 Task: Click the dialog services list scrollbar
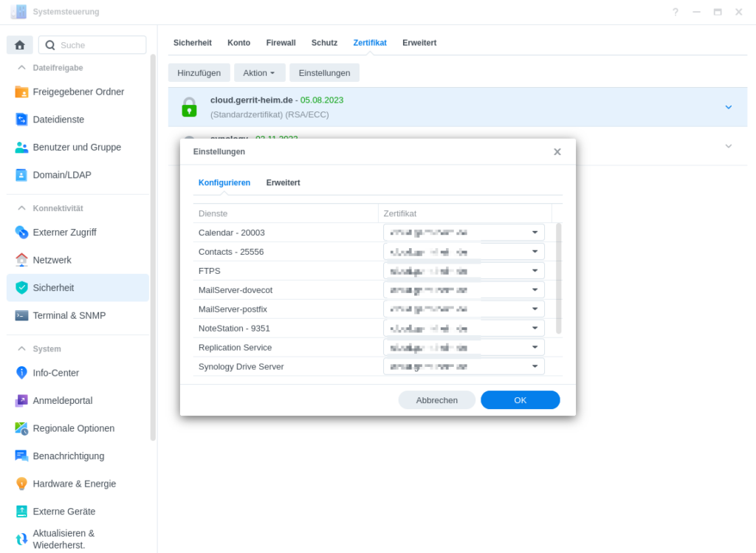[x=558, y=278]
